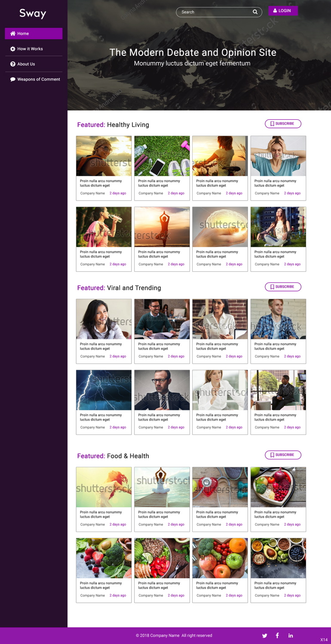Screen dimensions: 331x644
Task: Open the woman drinking water article thumbnail
Action: (x=104, y=227)
